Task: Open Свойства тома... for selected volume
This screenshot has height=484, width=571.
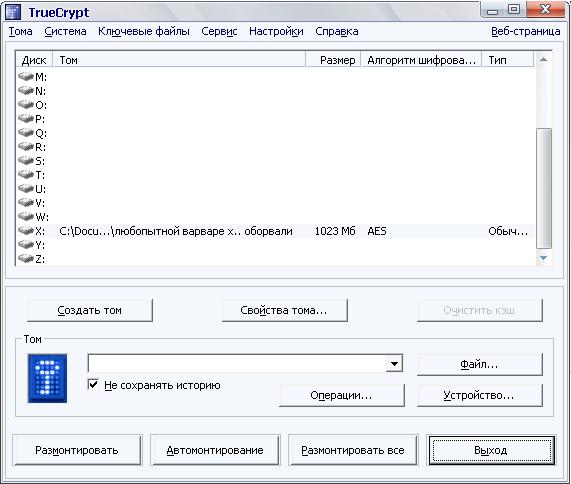Action: click(284, 310)
